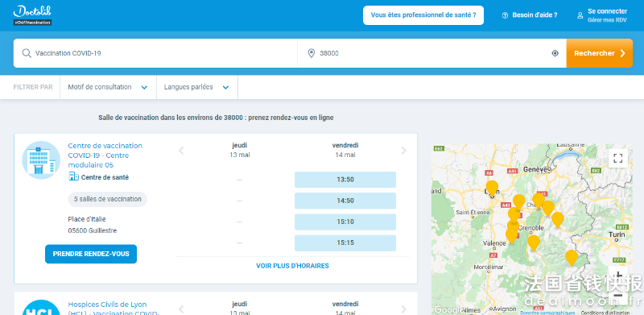Click the 5 salles de vaccination tag
This screenshot has width=644, height=315.
point(107,199)
